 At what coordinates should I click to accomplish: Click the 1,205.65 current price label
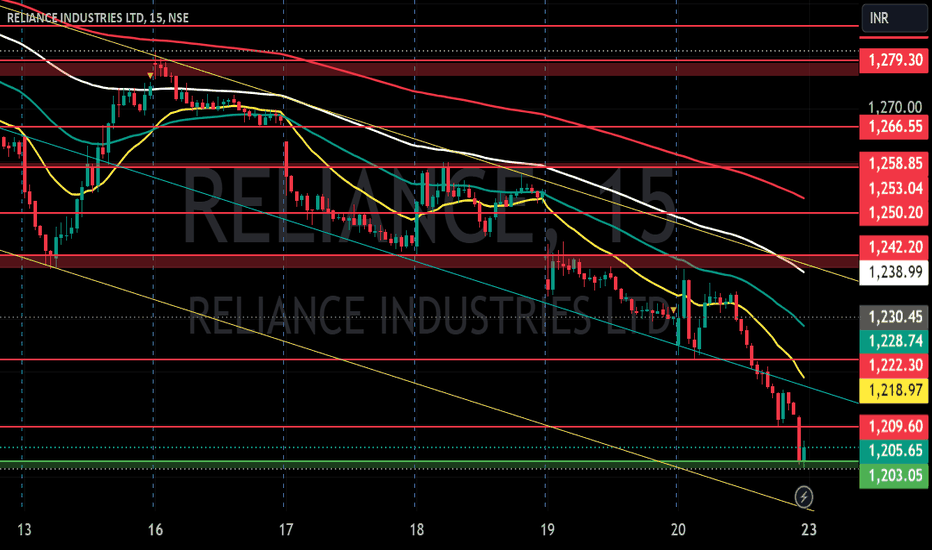pyautogui.click(x=895, y=450)
